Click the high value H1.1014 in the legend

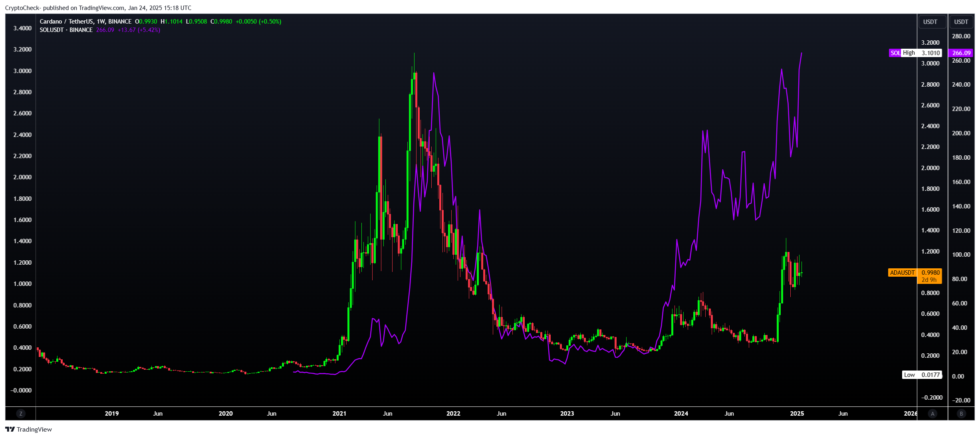pos(171,22)
